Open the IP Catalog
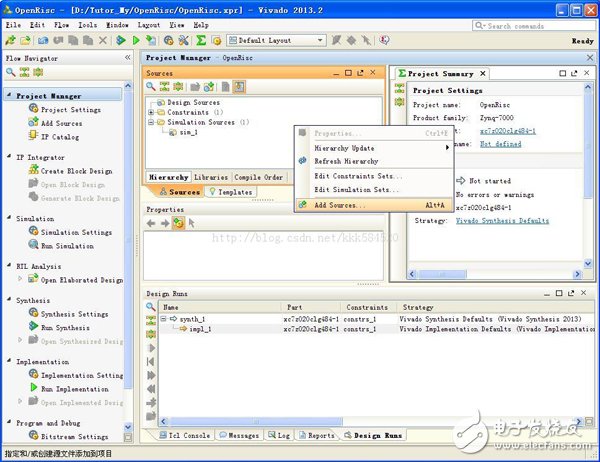The width and height of the screenshot is (600, 462). pyautogui.click(x=58, y=136)
